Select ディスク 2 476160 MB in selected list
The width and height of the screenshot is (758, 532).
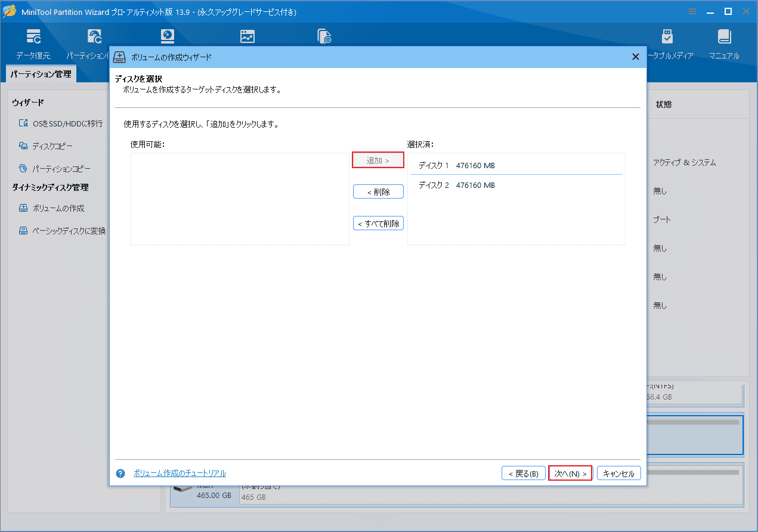coord(516,185)
